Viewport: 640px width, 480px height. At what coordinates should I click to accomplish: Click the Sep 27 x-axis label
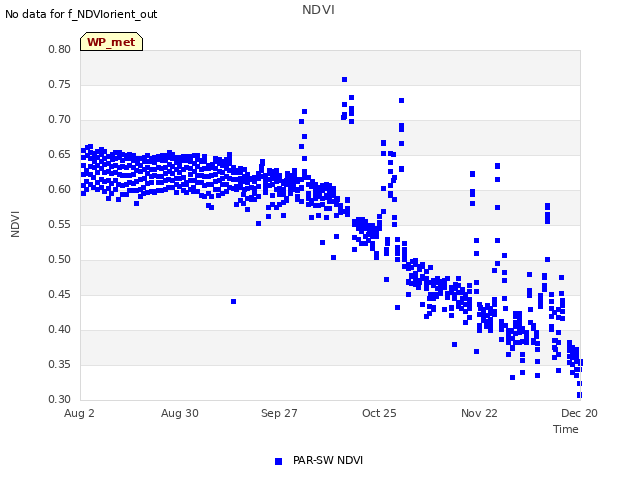(279, 413)
